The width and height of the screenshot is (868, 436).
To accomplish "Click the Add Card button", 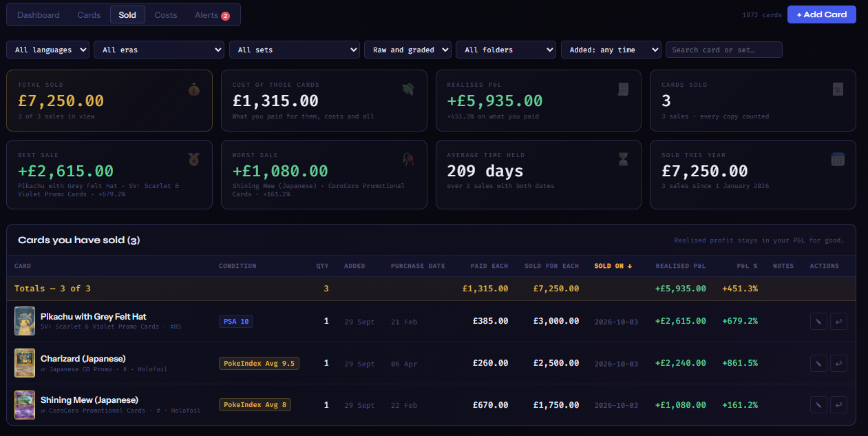I will [x=822, y=14].
